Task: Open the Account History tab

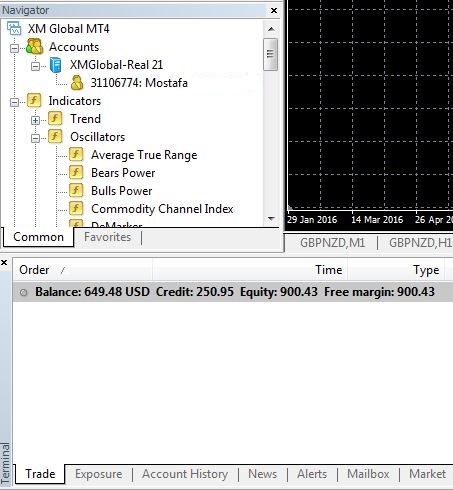Action: coord(185,474)
